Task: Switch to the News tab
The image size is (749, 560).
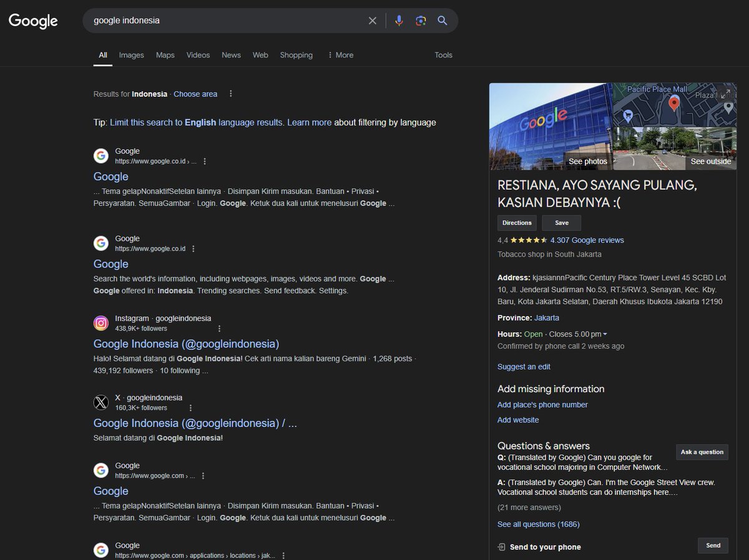Action: tap(231, 55)
